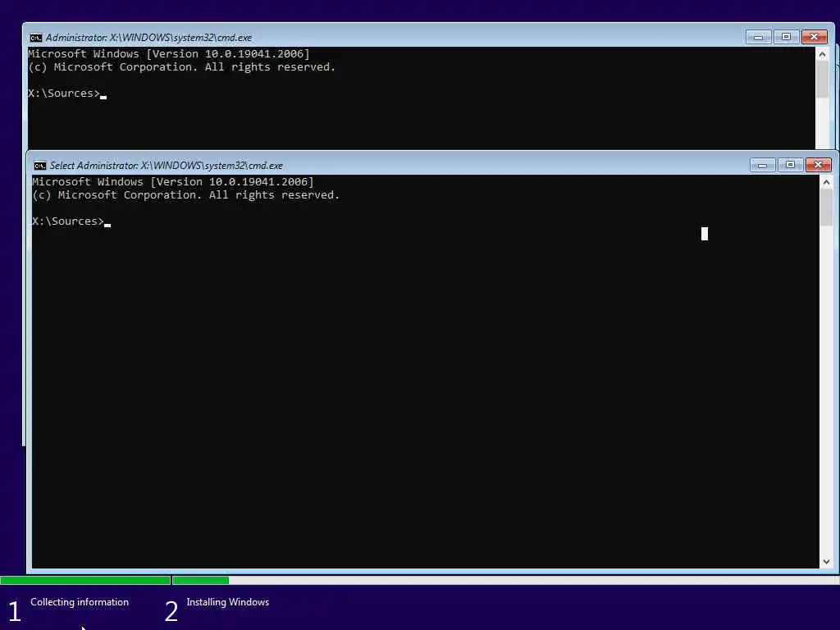The image size is (840, 630).
Task: Click the cmd icon in the rear Administrator window title bar
Action: tap(36, 38)
